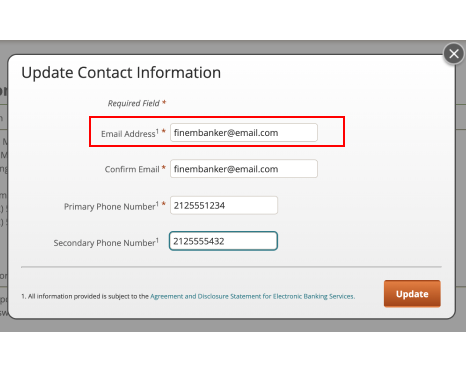Image resolution: width=466 pixels, height=373 pixels.
Task: Click the asterisk next to Confirm Email
Action: point(164,168)
